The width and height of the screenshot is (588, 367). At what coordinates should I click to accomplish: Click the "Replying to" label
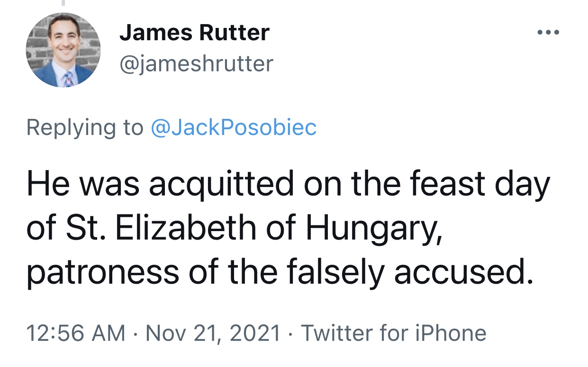(x=84, y=127)
